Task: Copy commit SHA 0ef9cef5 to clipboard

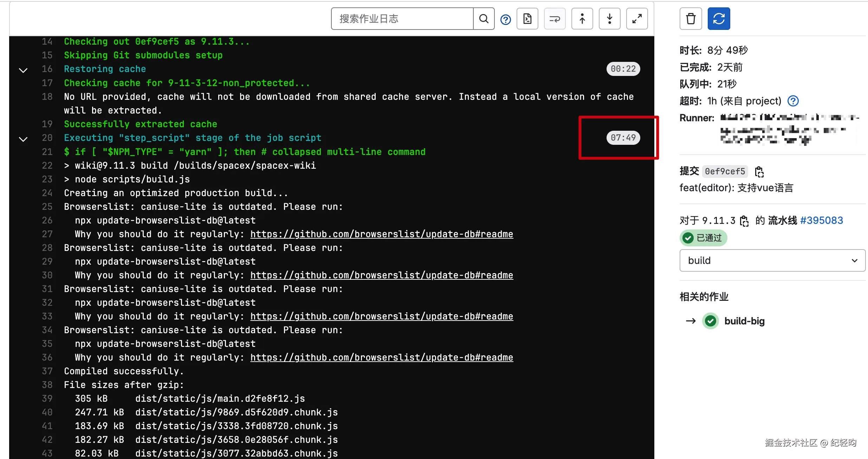Action: [759, 172]
